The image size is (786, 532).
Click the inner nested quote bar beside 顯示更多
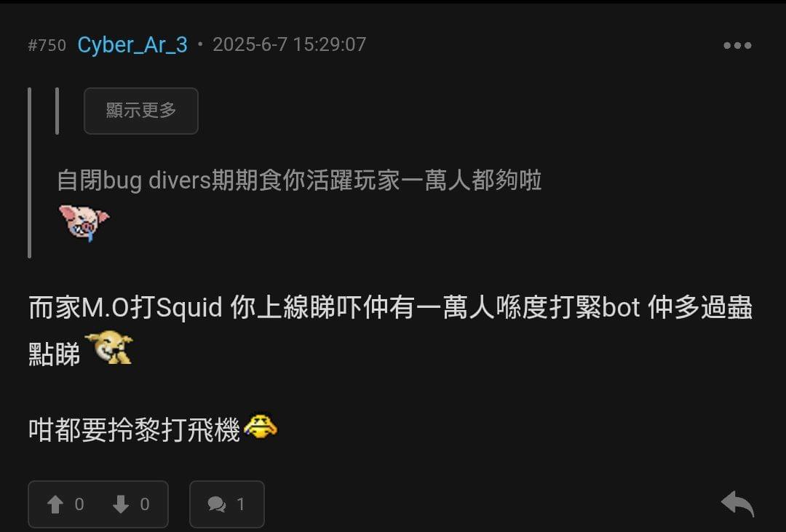pyautogui.click(x=57, y=111)
